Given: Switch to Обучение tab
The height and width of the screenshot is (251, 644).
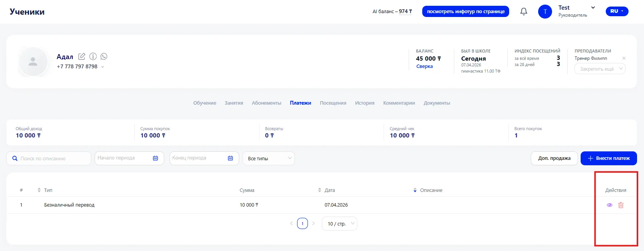Looking at the screenshot, I should tap(205, 103).
